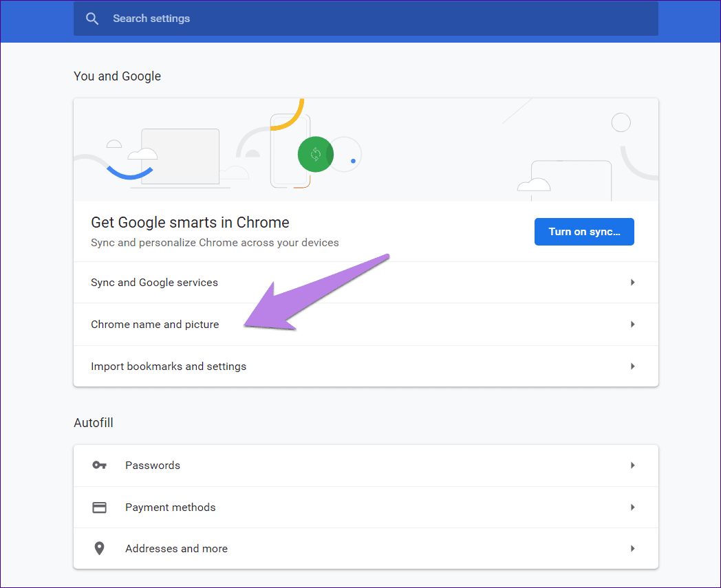Viewport: 721px width, 588px height.
Task: Open Sync and Google services
Action: pyautogui.click(x=365, y=282)
